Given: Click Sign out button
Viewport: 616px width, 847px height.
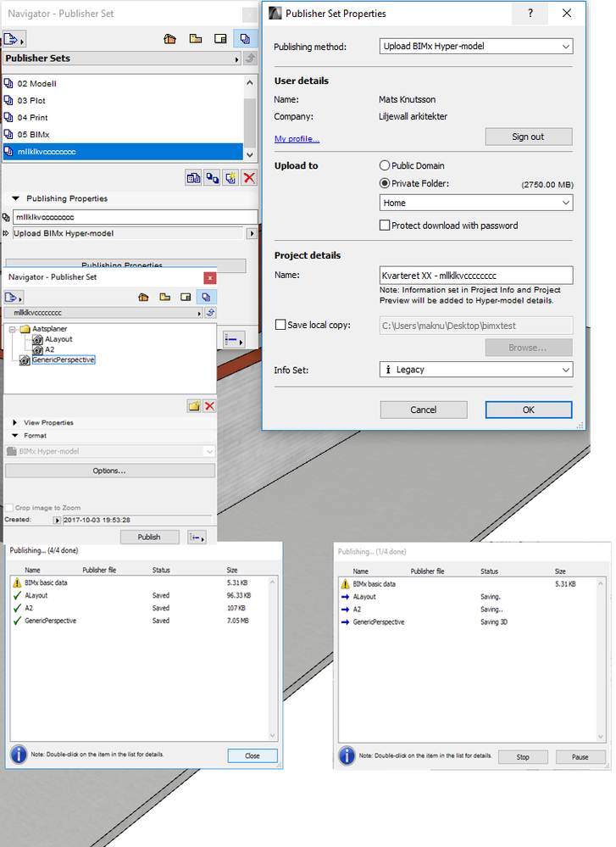Looking at the screenshot, I should pos(528,137).
